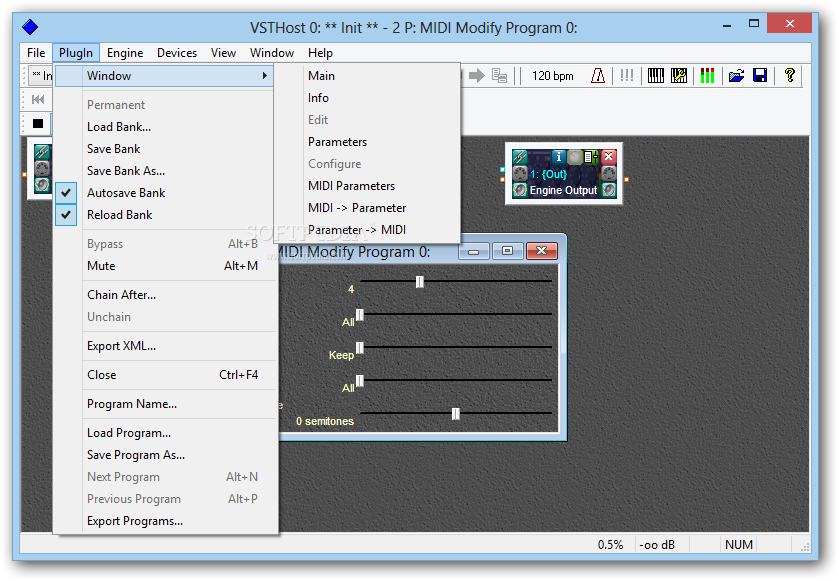The width and height of the screenshot is (839, 581).
Task: Open the piano keyboard bar icon
Action: (655, 75)
